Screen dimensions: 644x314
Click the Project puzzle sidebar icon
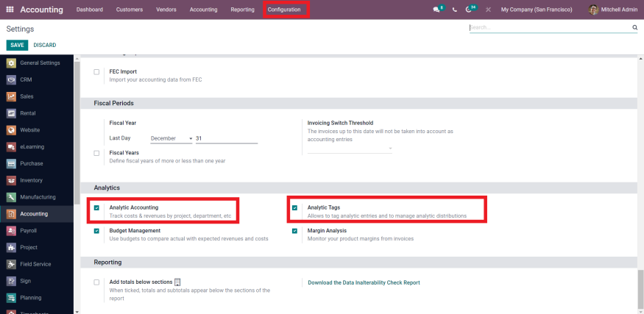tap(12, 248)
